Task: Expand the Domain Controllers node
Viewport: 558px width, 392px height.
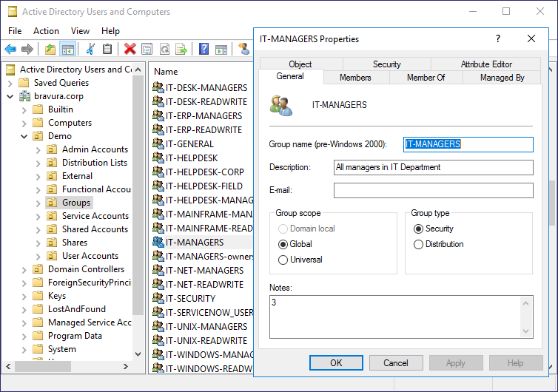Action: click(24, 269)
